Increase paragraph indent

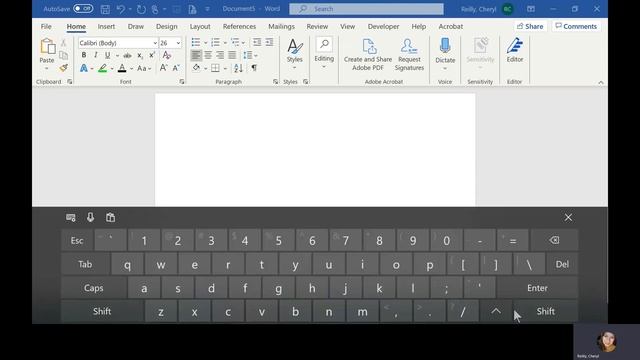pos(269,42)
